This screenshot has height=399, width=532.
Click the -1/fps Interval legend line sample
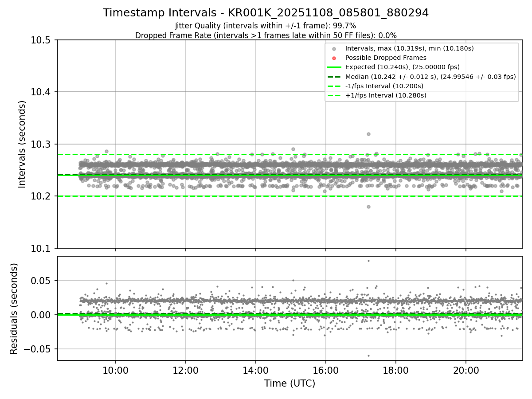click(x=334, y=86)
